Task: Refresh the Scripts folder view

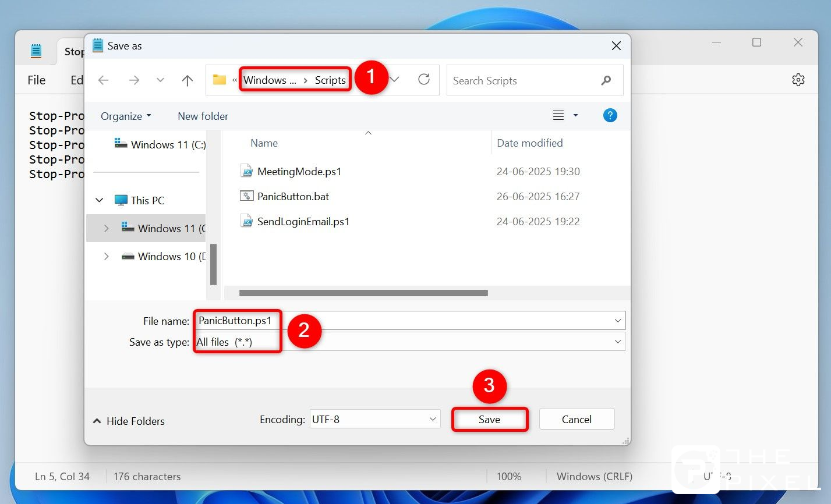Action: [x=424, y=80]
